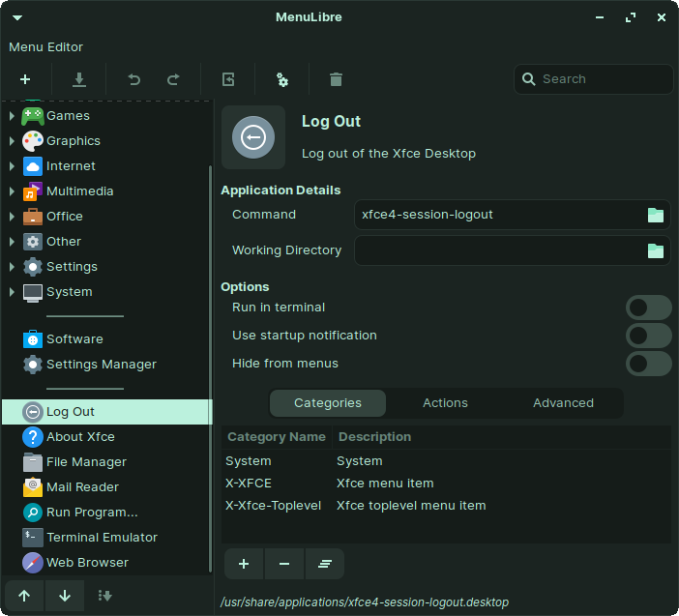Select the System category name cell

pyautogui.click(x=249, y=461)
